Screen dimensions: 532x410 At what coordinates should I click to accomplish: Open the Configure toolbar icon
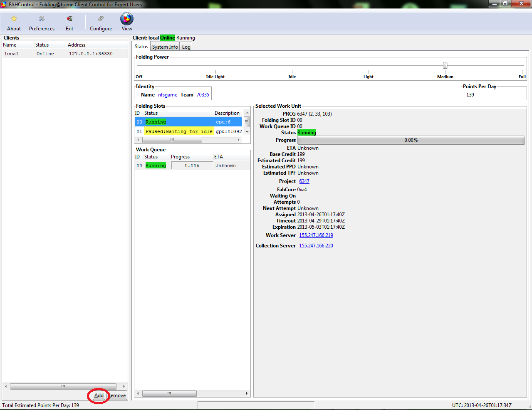[101, 19]
